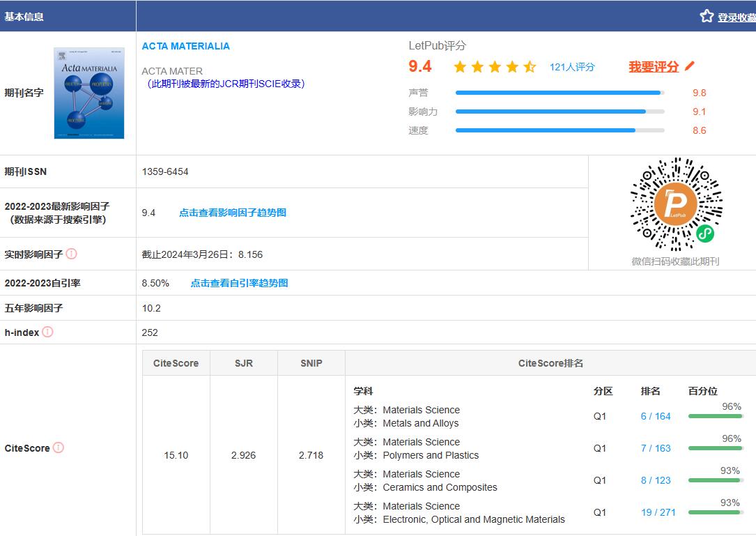Click 我要评分 to rate this journal
Viewport: 756px width, 536px height.
coord(653,67)
